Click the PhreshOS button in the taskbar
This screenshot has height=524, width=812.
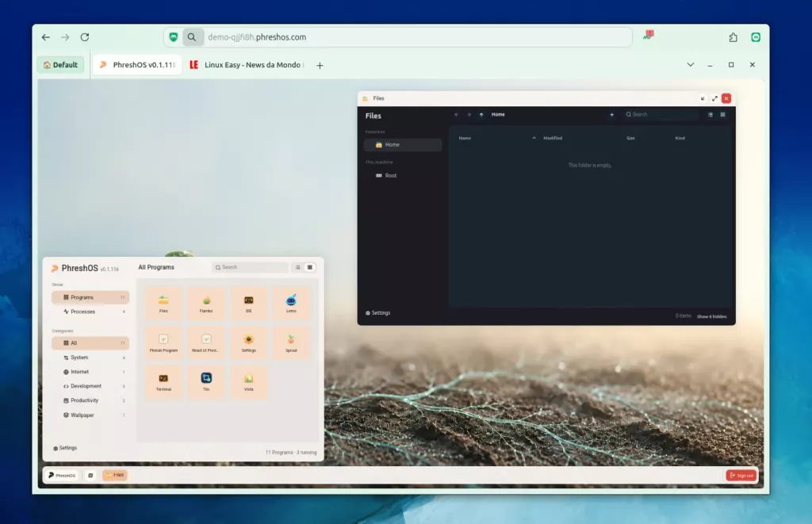(62, 475)
